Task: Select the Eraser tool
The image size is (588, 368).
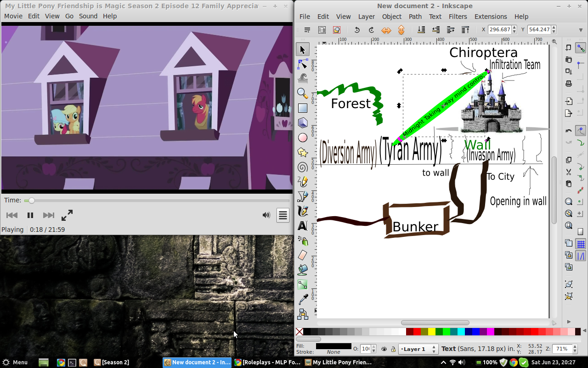Action: tap(302, 255)
